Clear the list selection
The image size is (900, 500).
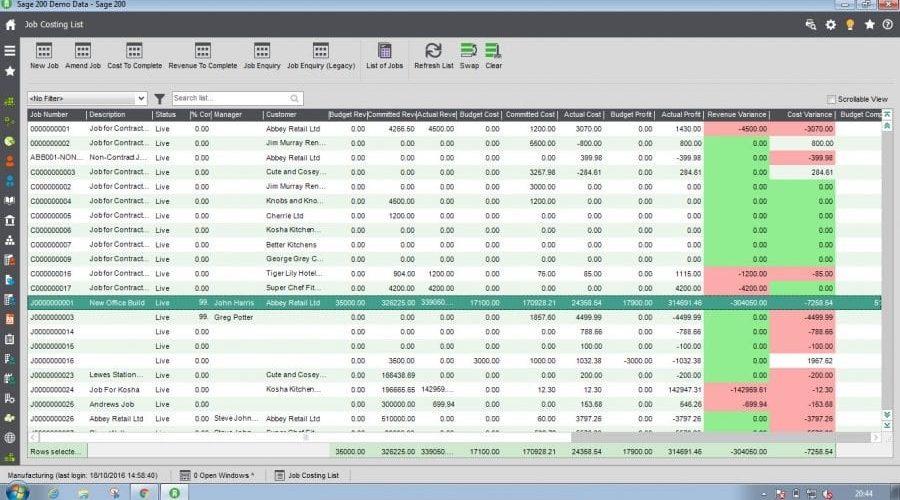coord(494,56)
